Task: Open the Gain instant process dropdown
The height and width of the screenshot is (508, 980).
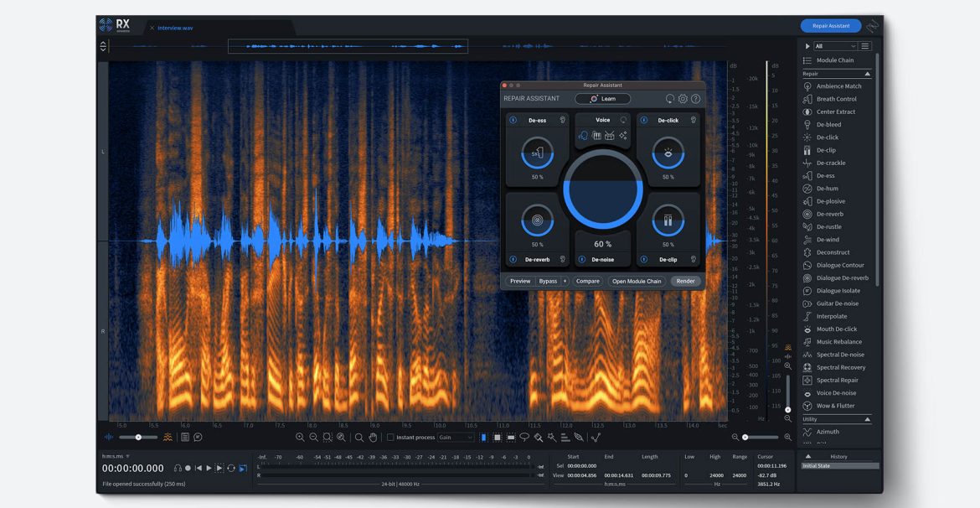Action: point(455,438)
